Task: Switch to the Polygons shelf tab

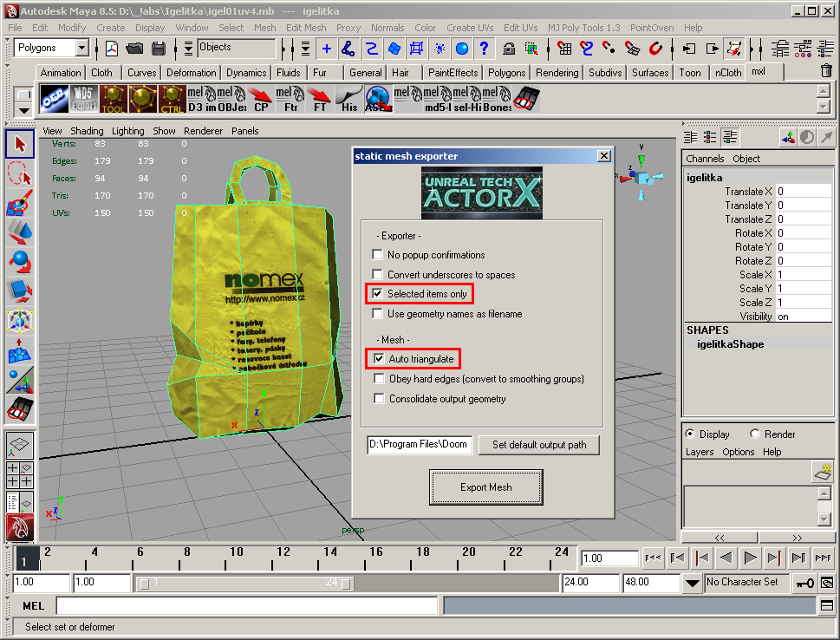Action: [506, 72]
